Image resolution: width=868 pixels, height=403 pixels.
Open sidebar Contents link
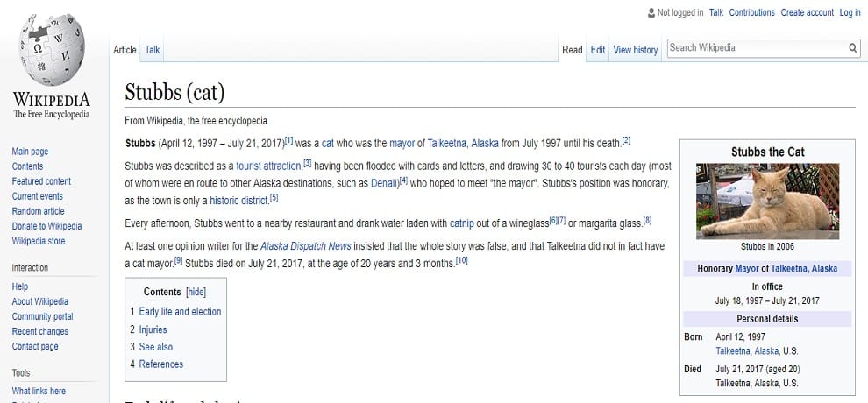pos(27,166)
